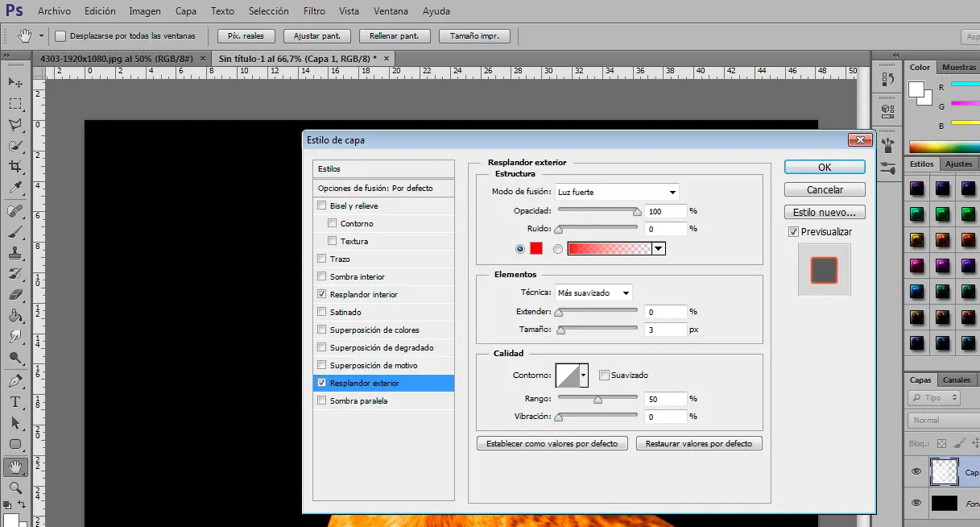This screenshot has width=980, height=527.
Task: Select the Hand tool in toolbox
Action: 15,467
